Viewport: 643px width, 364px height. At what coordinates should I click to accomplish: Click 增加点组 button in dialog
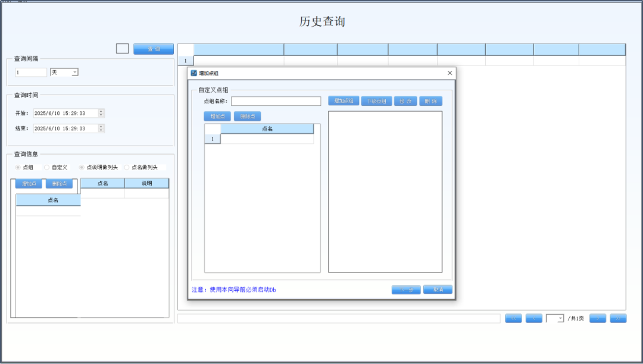[344, 101]
